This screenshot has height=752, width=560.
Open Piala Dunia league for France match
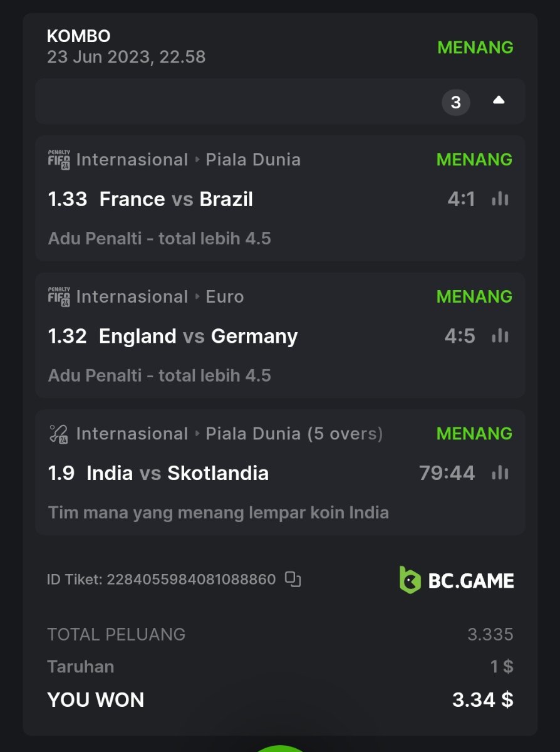[253, 160]
